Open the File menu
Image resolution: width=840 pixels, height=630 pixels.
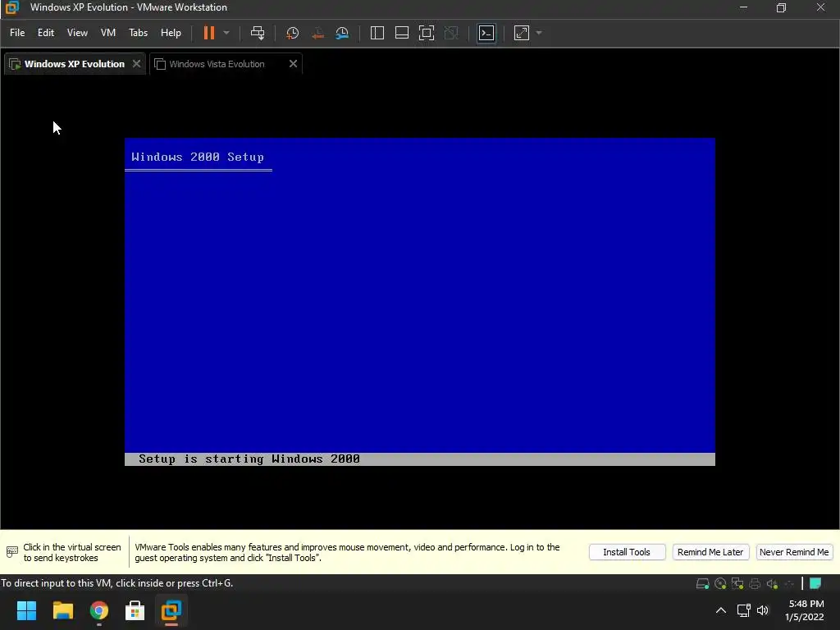click(17, 33)
